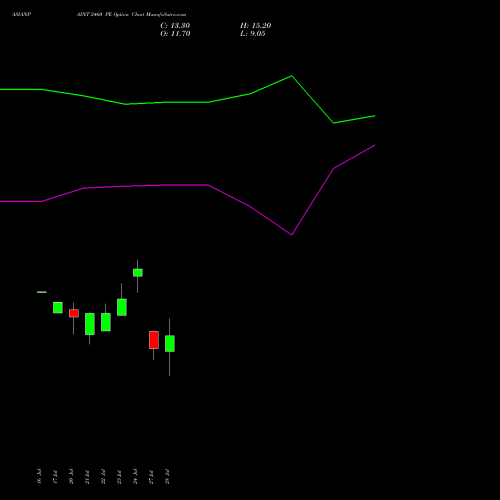Image resolution: width=500 pixels, height=500 pixels.
Task: Click the 20 Jul date axis label
Action: coord(71,476)
